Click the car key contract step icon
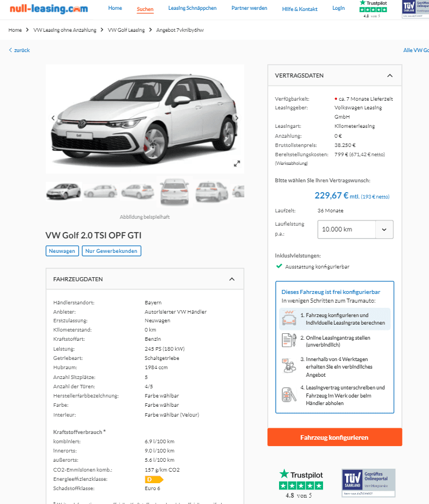 pos(289,395)
